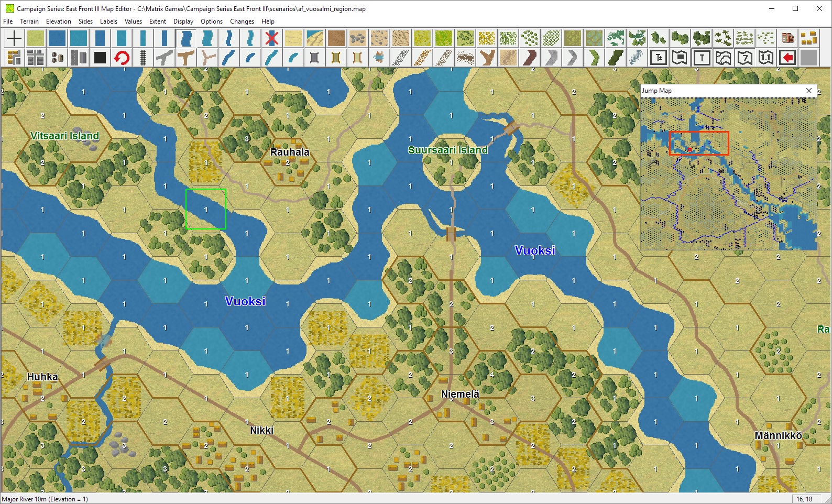Click the Männikkö map label

[778, 435]
